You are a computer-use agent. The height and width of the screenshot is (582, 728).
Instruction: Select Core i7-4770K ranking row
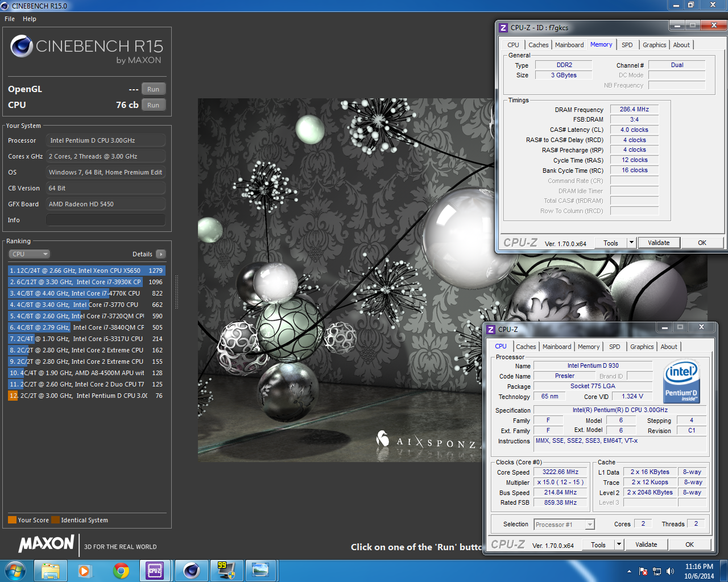coord(86,293)
